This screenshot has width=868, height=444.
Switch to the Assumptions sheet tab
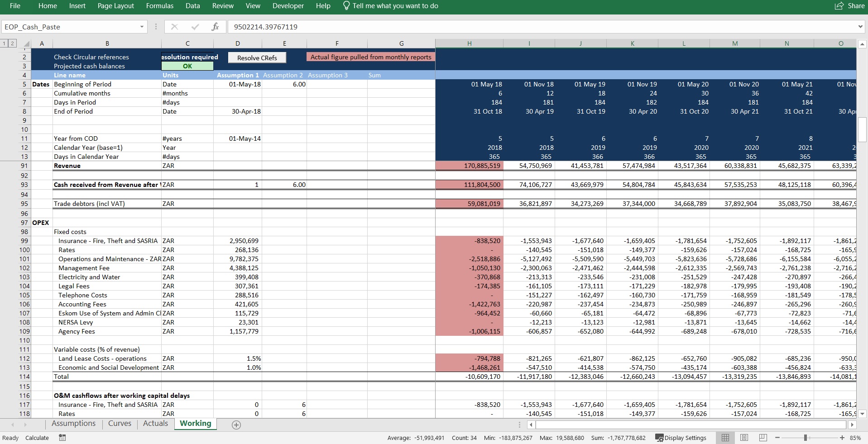pos(73,424)
